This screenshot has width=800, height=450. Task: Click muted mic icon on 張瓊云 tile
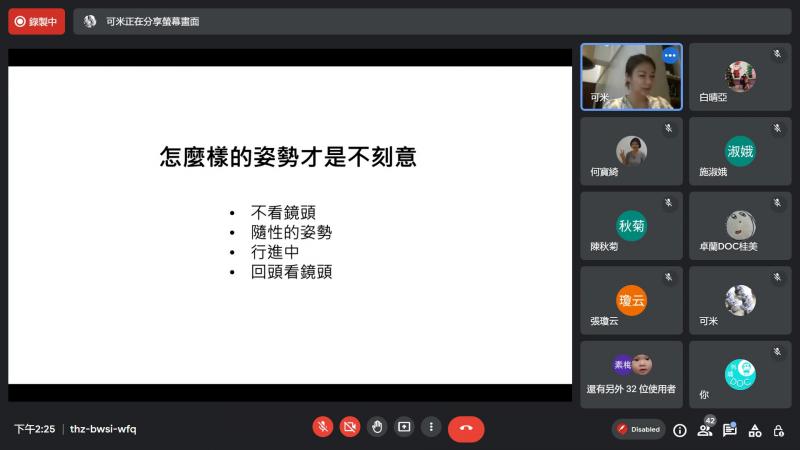[668, 277]
